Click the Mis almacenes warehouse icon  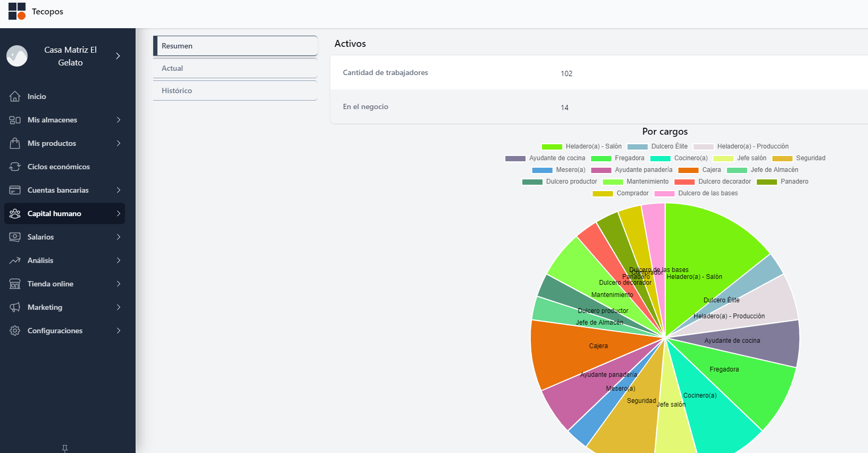click(15, 120)
